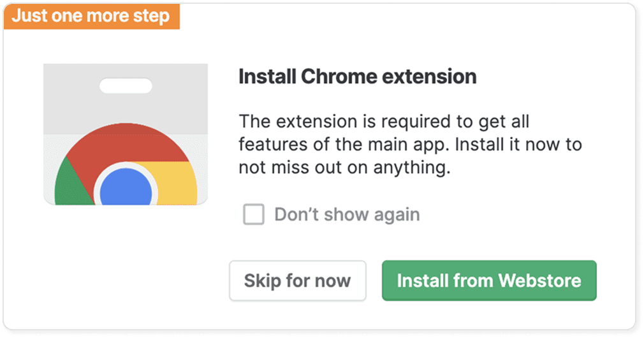Click the empty white area below the Chrome icon
Screen dimensions: 644x338
click(x=126, y=268)
